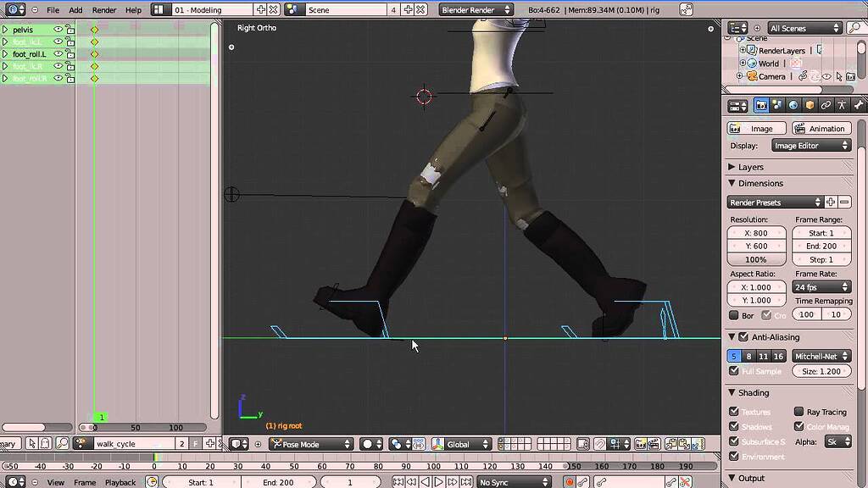
Task: Open the Render properties tab
Action: pos(761,105)
